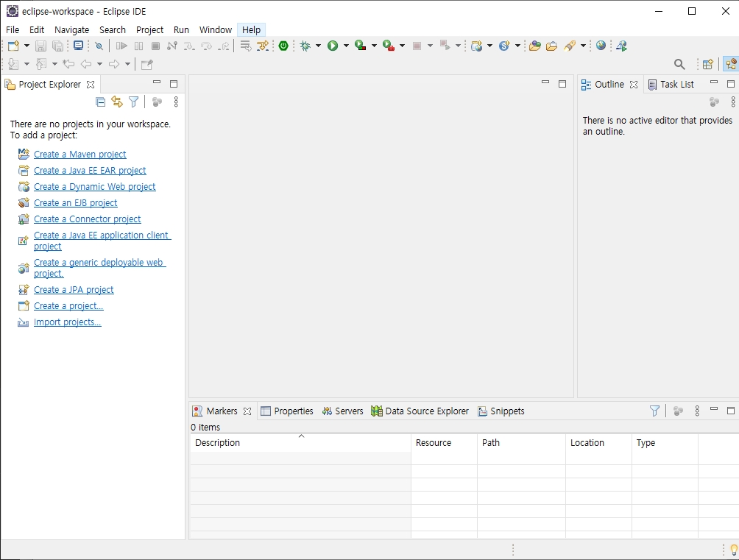Open the File menu
Viewport: 739px width, 560px height.
tap(13, 29)
